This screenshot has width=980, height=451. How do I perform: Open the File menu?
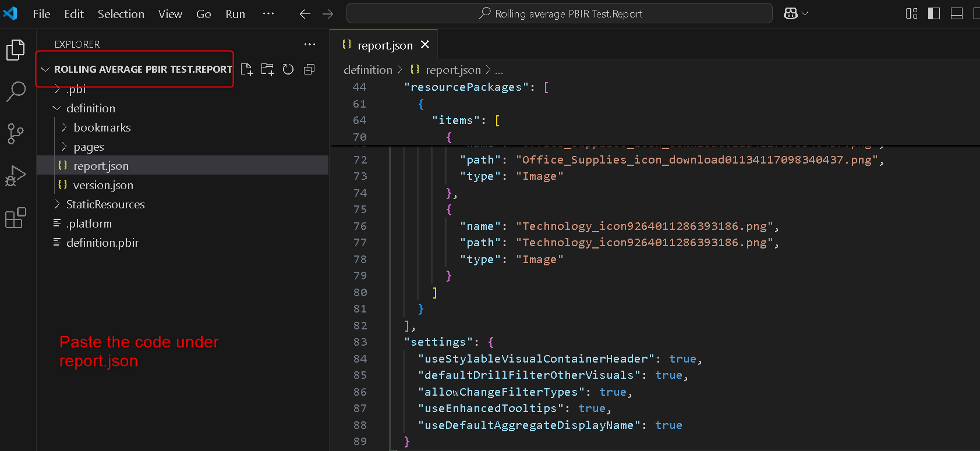pyautogui.click(x=41, y=14)
